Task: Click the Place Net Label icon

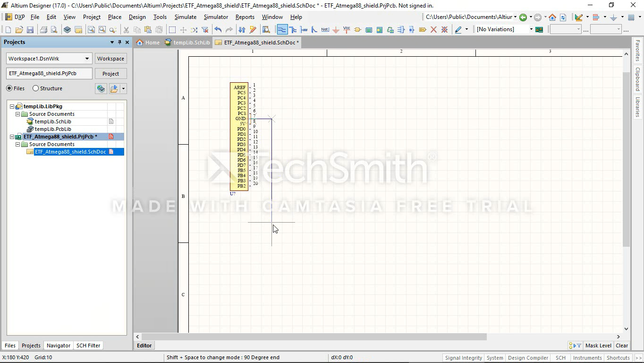Action: coord(325,30)
